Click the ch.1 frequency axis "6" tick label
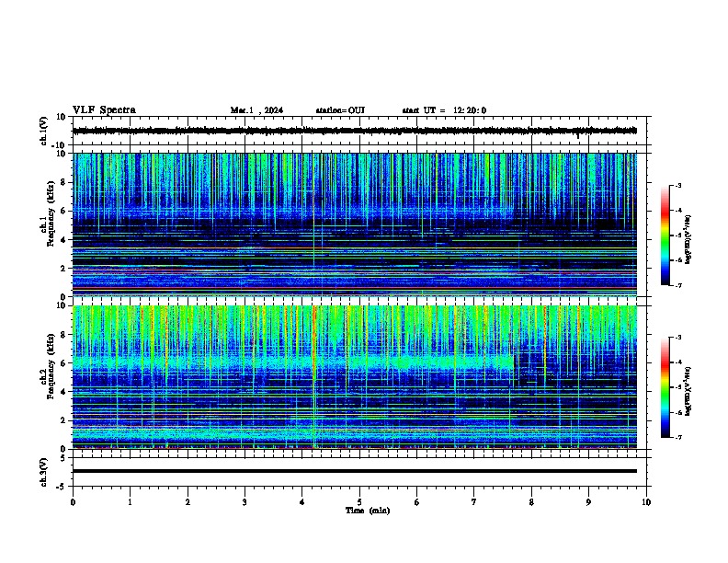 63,212
